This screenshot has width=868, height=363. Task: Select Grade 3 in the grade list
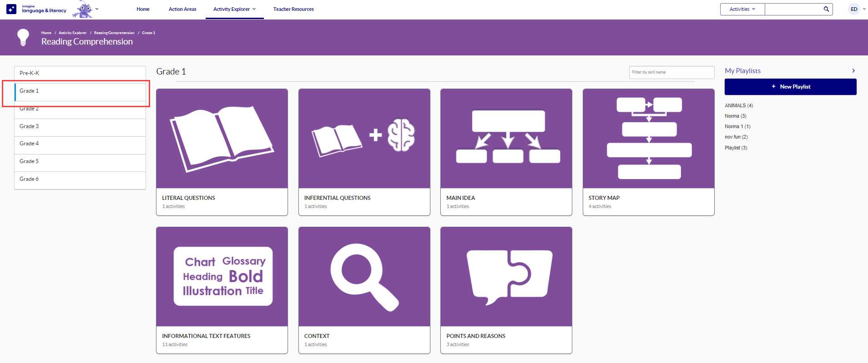coord(29,126)
